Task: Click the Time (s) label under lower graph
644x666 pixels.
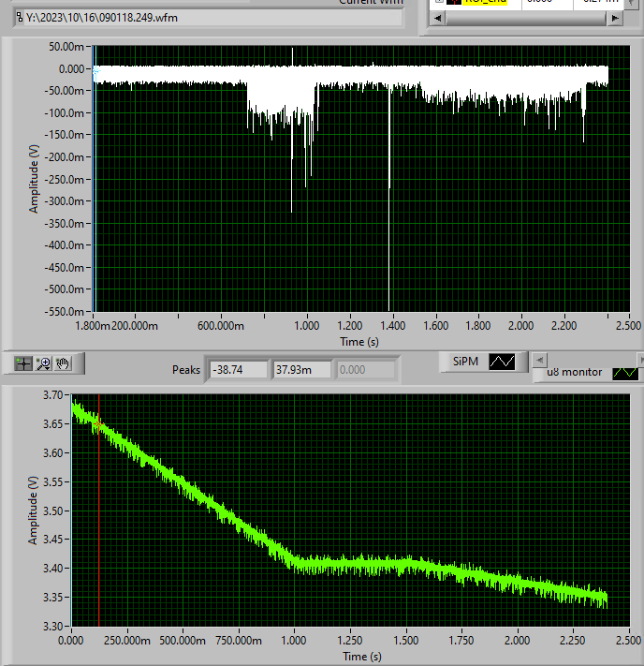Action: [x=362, y=657]
